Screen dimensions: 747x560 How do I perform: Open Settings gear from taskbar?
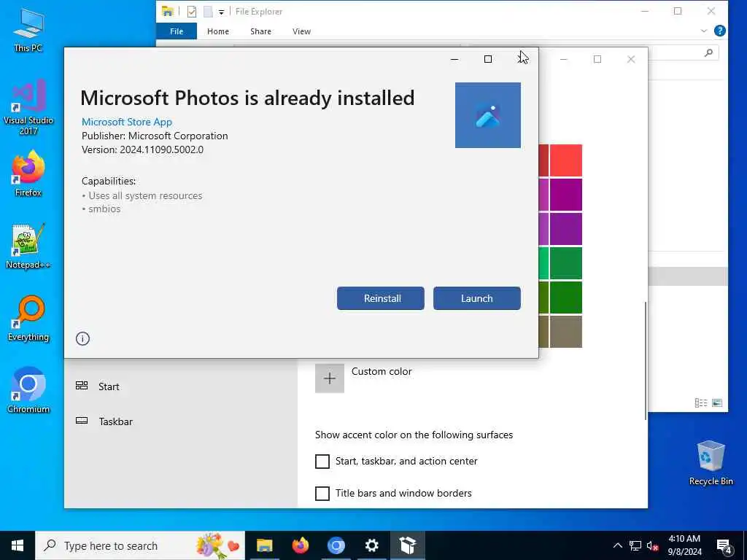click(x=371, y=545)
